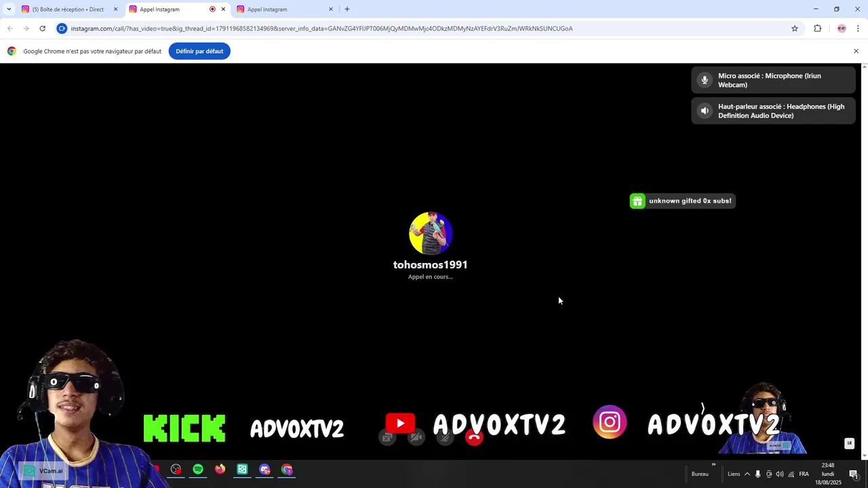Click the microphone icon in the Micro associé card
868x488 pixels.
tap(705, 80)
